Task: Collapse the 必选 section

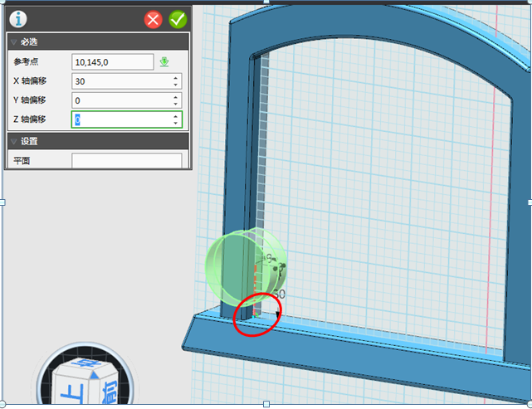Action: (14, 42)
